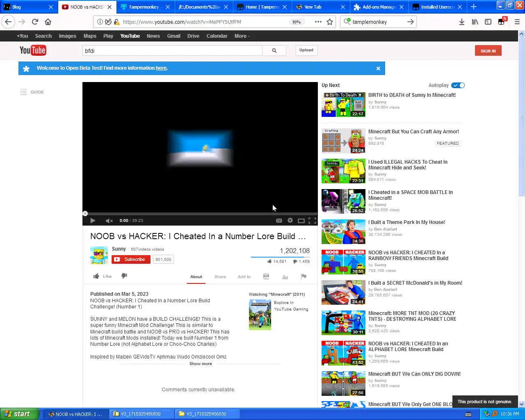The width and height of the screenshot is (525, 420).
Task: Click the 90% zoom level indicator
Action: pyautogui.click(x=296, y=22)
